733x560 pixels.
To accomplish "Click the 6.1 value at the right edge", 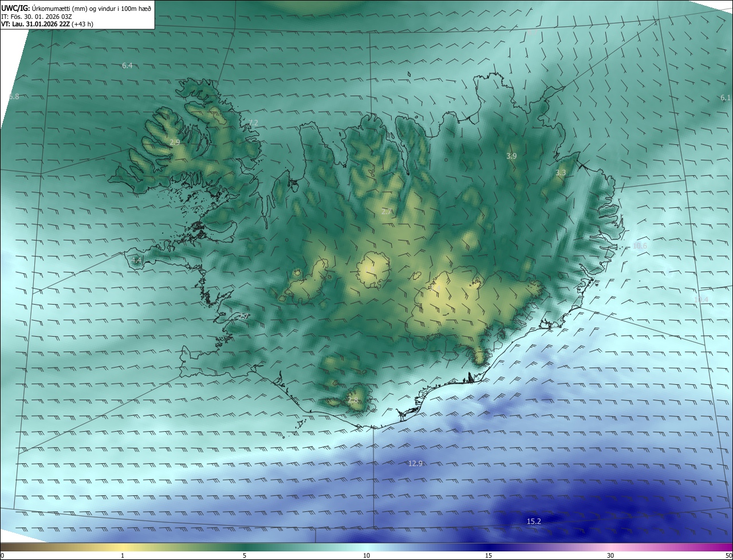I will click(x=725, y=98).
